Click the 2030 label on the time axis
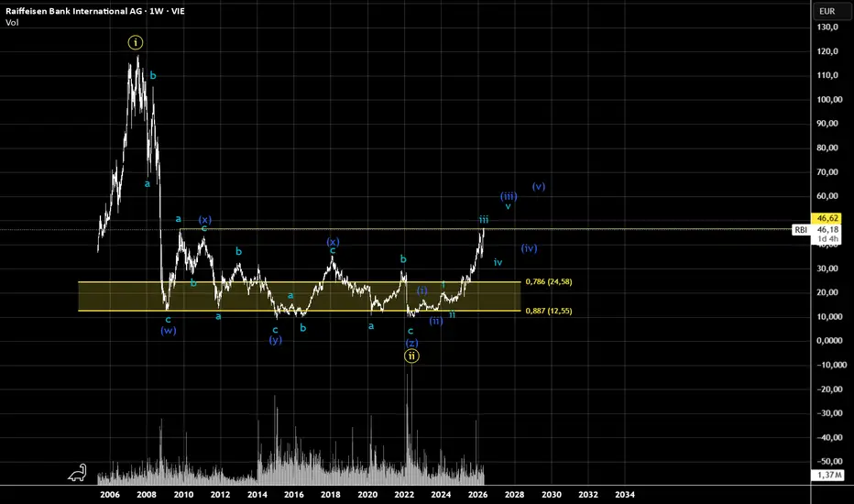Image resolution: width=854 pixels, height=504 pixels. [552, 495]
